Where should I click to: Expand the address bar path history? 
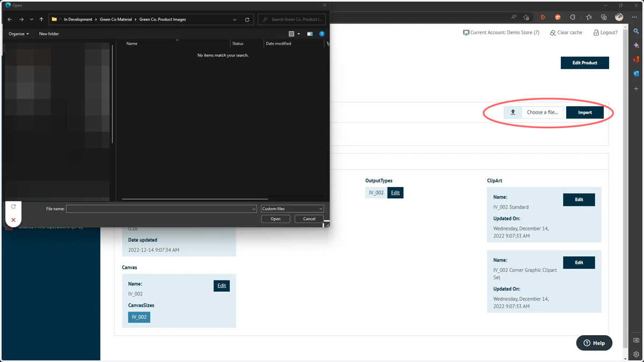235,19
